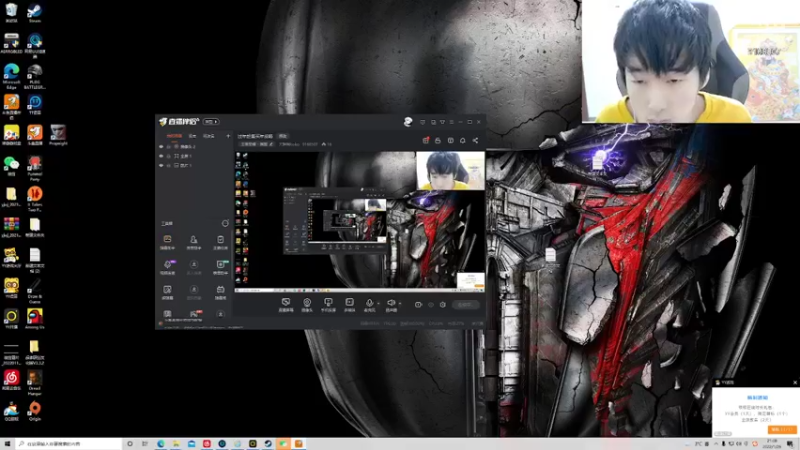Switch to the second scene tab
Screen dimensions: 800x450
(192, 135)
